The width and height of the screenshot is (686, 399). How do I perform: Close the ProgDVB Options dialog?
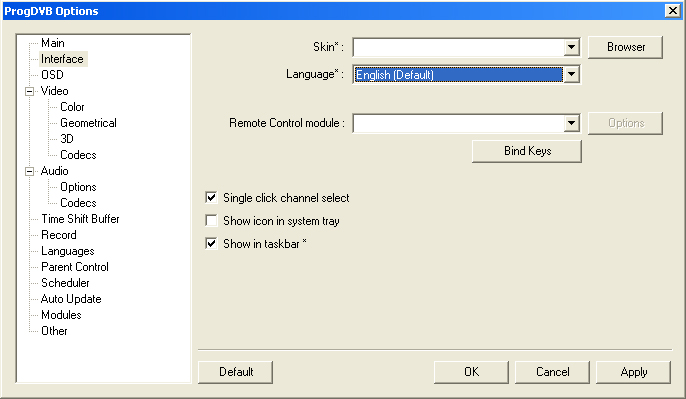pyautogui.click(x=672, y=10)
